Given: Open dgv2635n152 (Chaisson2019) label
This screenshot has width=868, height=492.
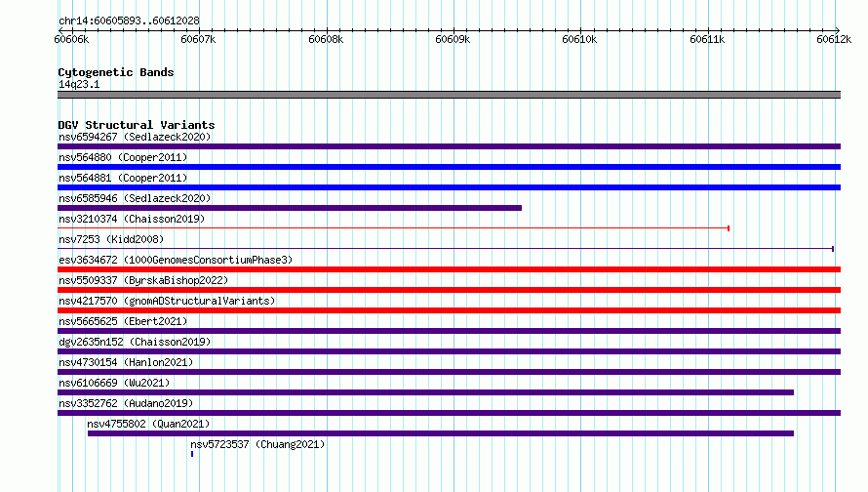Looking at the screenshot, I should 135,342.
